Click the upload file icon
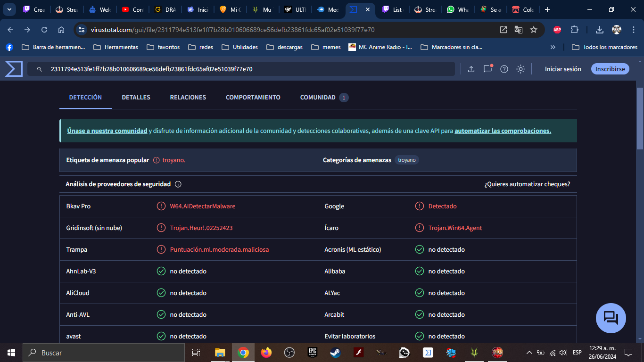Image resolution: width=644 pixels, height=362 pixels. point(471,69)
